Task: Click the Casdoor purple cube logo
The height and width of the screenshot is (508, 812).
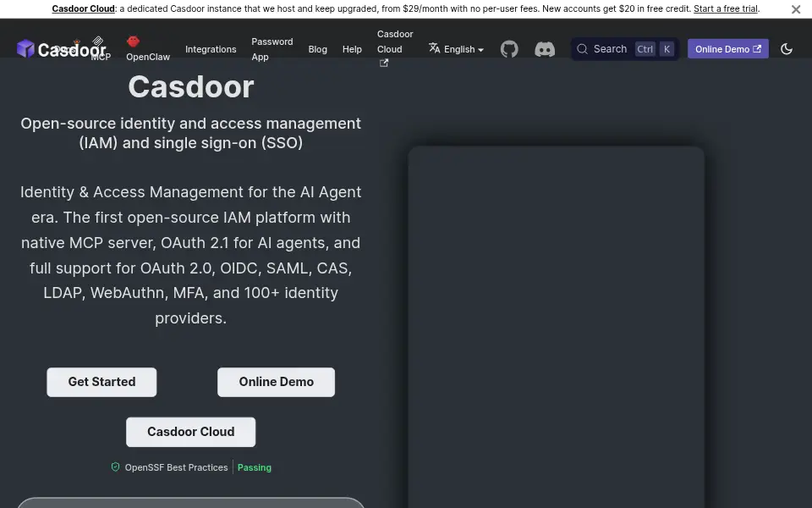Action: [25, 49]
